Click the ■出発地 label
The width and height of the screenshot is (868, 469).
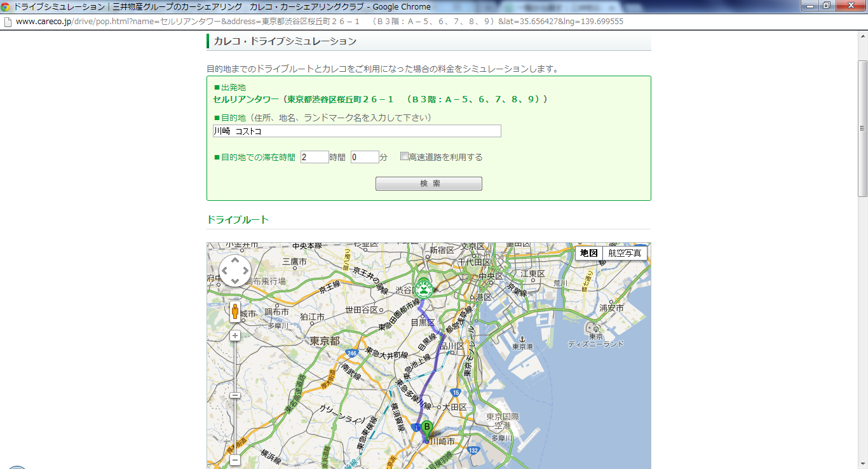(229, 88)
